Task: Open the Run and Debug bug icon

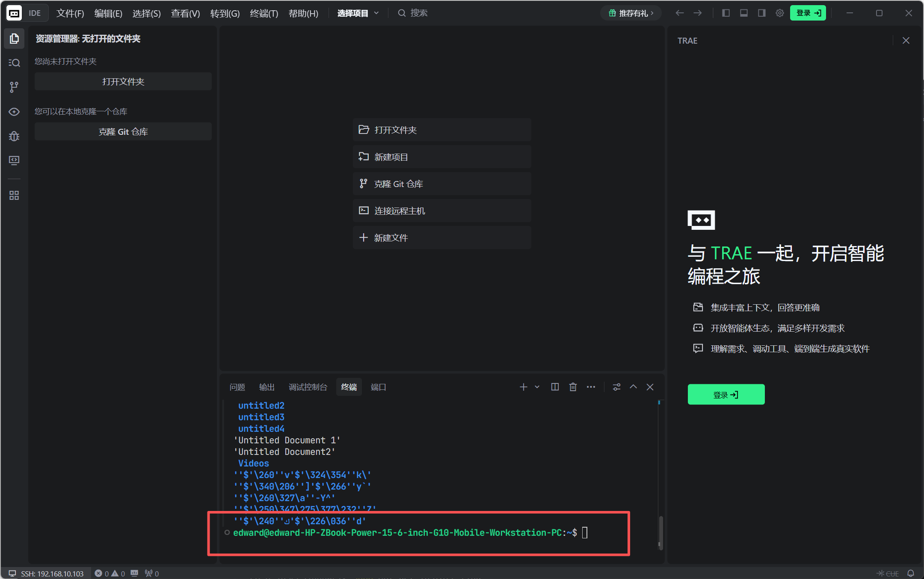Action: (x=14, y=136)
